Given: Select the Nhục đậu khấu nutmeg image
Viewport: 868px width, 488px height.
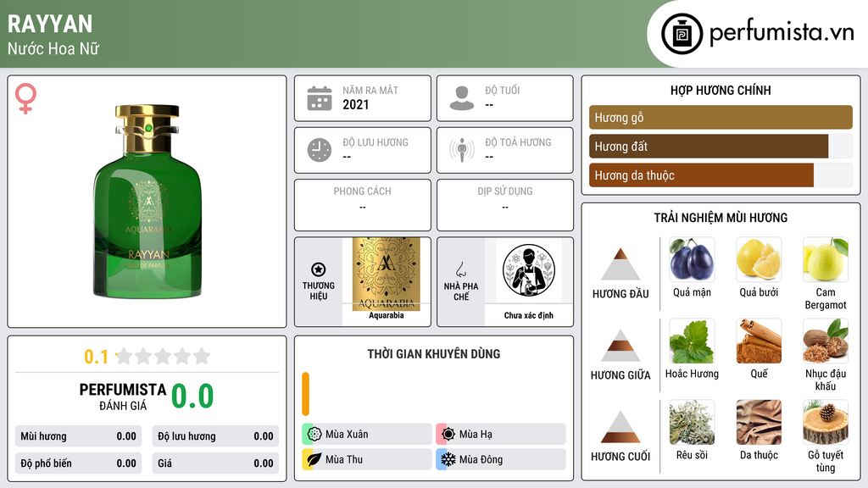Looking at the screenshot, I should (826, 341).
